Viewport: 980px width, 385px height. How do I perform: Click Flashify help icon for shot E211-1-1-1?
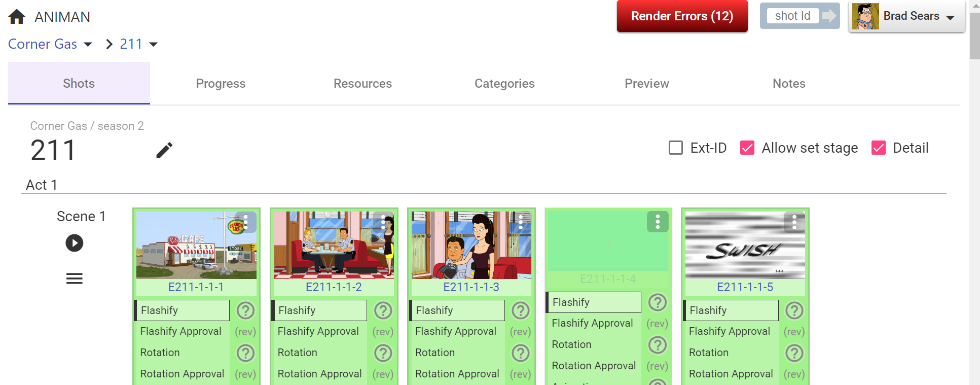[245, 310]
